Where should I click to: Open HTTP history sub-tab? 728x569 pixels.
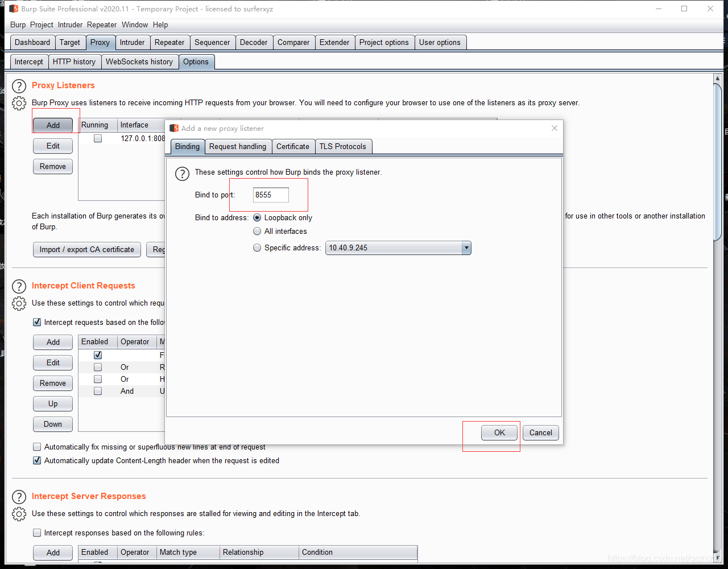coord(74,61)
